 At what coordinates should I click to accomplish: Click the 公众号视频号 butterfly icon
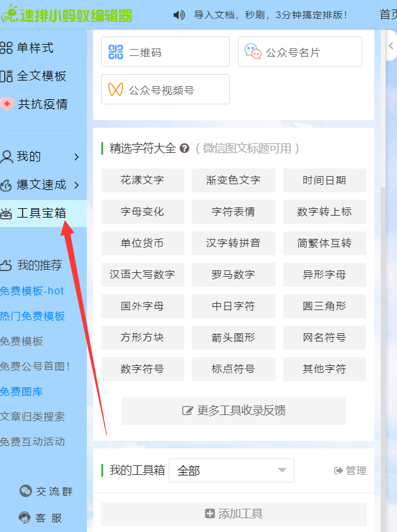click(x=115, y=89)
